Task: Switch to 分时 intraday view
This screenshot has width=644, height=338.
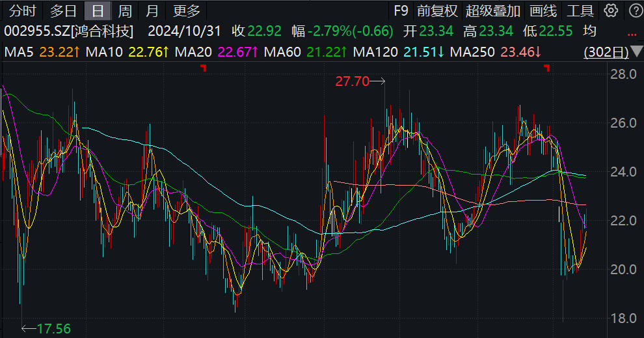Action: 22,10
